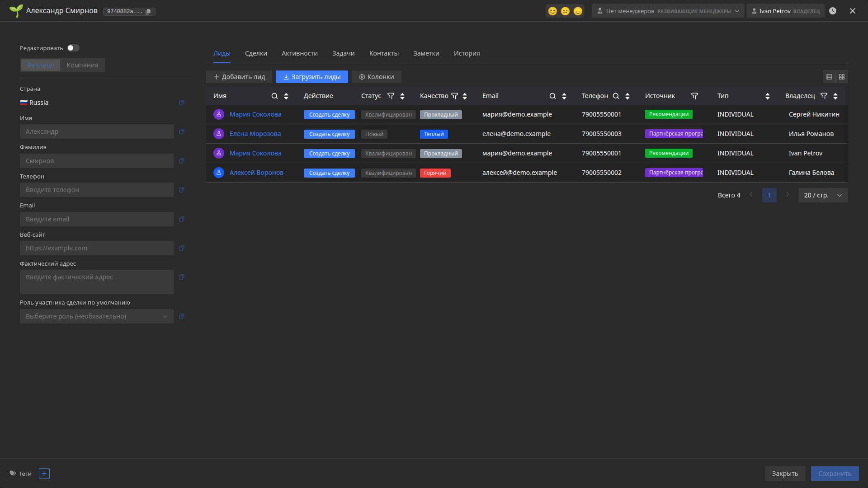Search in the Телефон column
Screen dimensions: 868x488
pyautogui.click(x=616, y=96)
